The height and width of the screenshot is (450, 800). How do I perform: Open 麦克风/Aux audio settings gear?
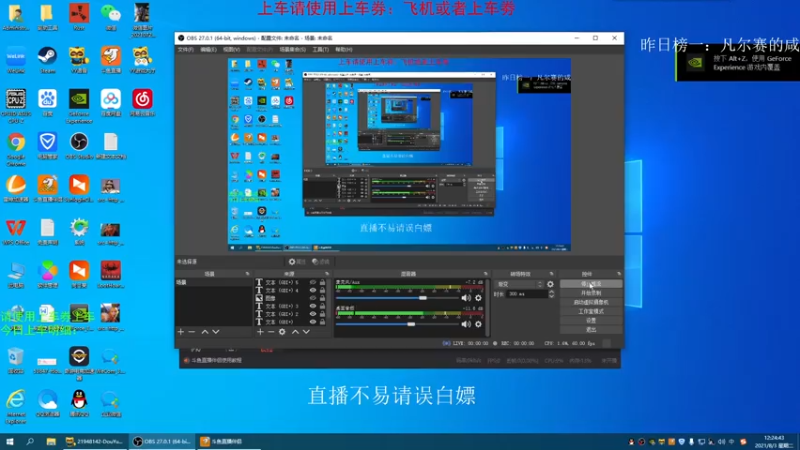point(478,297)
